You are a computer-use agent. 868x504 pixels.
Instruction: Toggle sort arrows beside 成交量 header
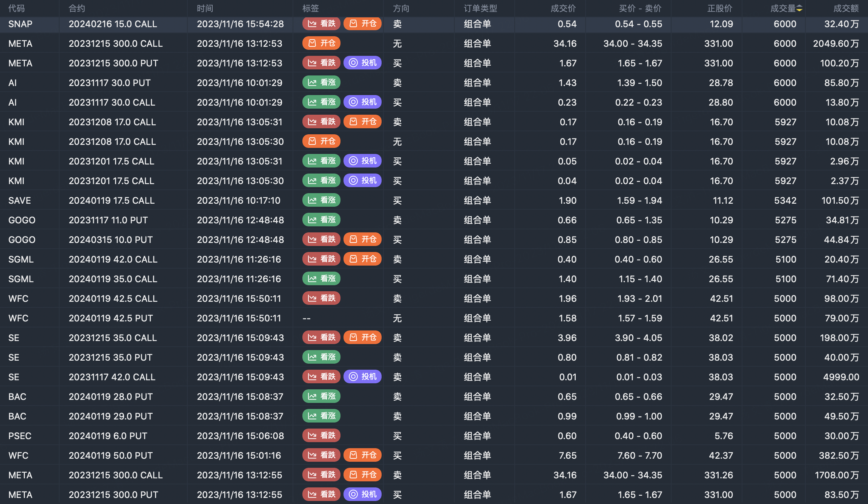click(799, 9)
